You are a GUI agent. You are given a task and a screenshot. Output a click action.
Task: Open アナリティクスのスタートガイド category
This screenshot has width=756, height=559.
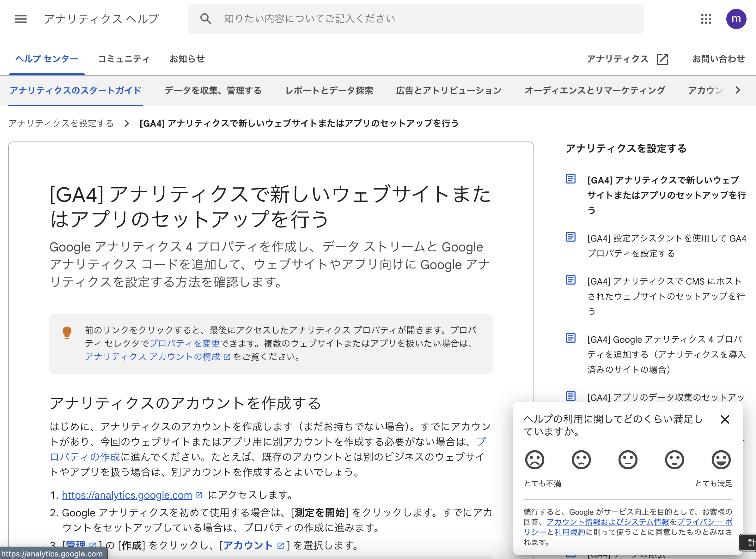(x=76, y=90)
